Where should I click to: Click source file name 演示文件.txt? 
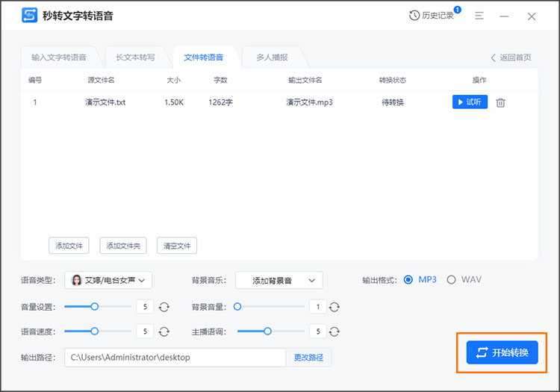[105, 102]
